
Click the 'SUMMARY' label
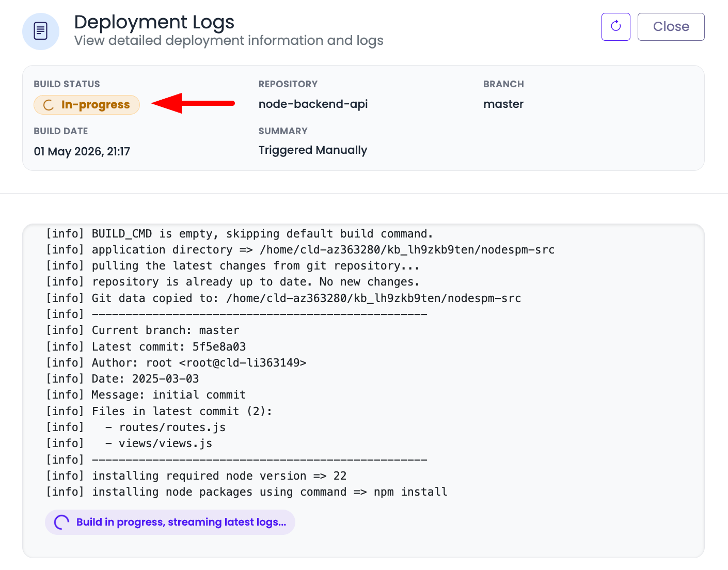283,131
